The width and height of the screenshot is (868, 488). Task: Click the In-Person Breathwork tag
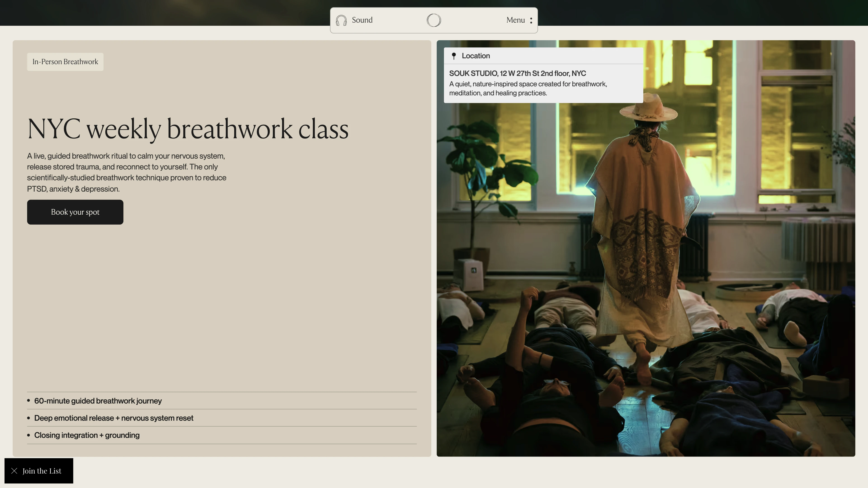(x=65, y=62)
